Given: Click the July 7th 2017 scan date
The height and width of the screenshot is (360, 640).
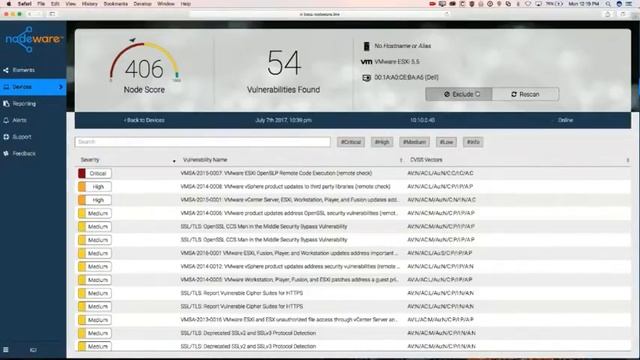Looking at the screenshot, I should [x=283, y=120].
